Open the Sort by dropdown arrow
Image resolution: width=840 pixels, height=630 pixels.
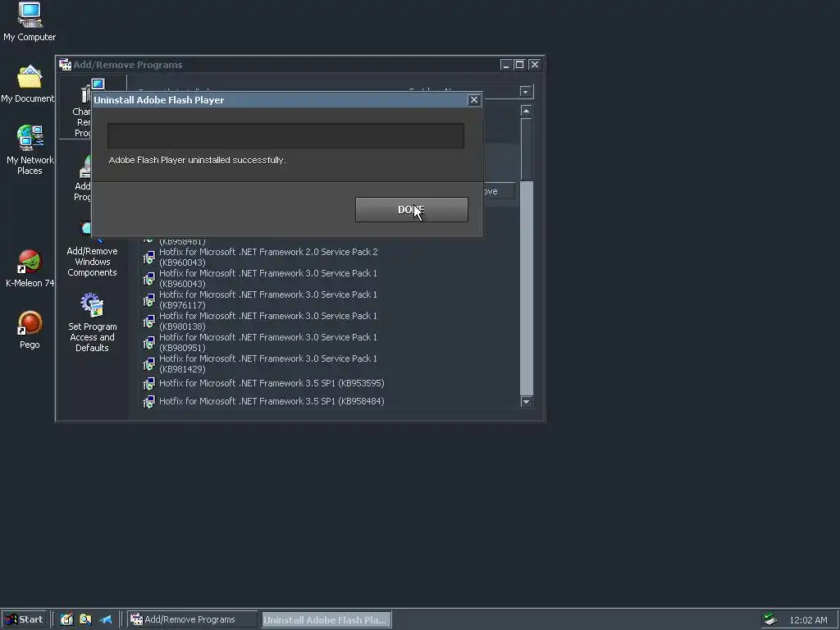(525, 92)
